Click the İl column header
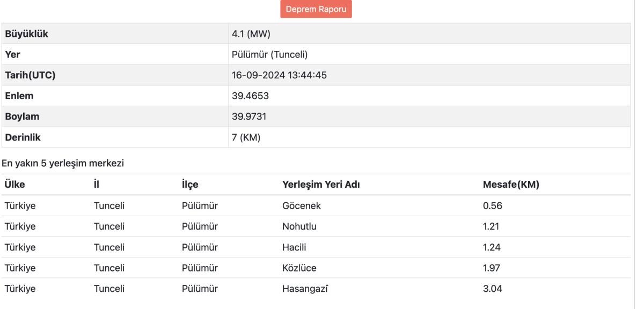 [x=96, y=185]
